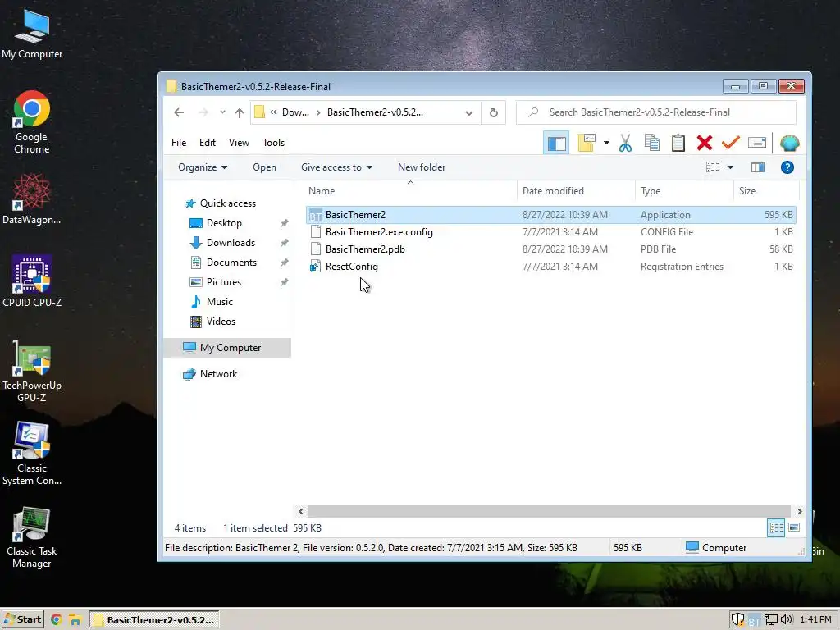Open File Explorer from taskbar quick launch

pos(75,620)
